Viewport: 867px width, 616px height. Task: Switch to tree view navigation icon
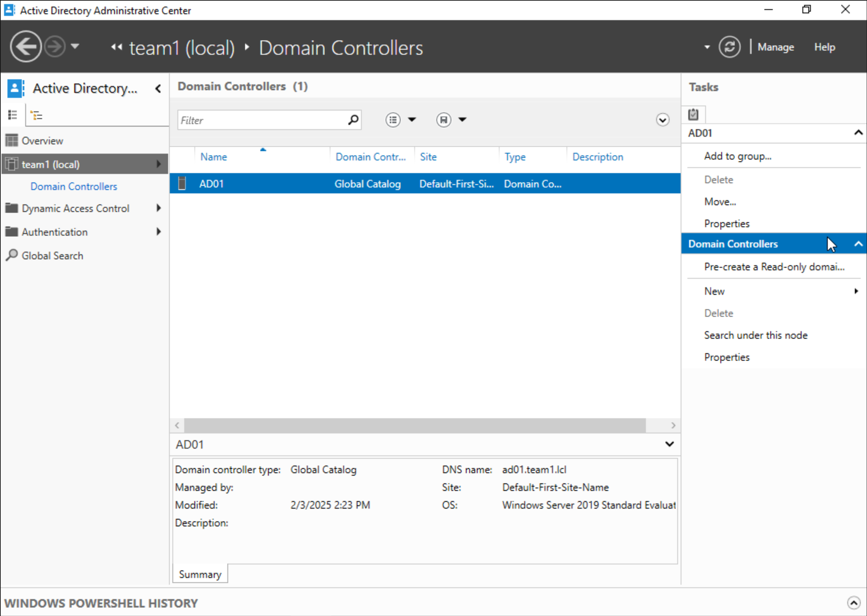pyautogui.click(x=37, y=115)
